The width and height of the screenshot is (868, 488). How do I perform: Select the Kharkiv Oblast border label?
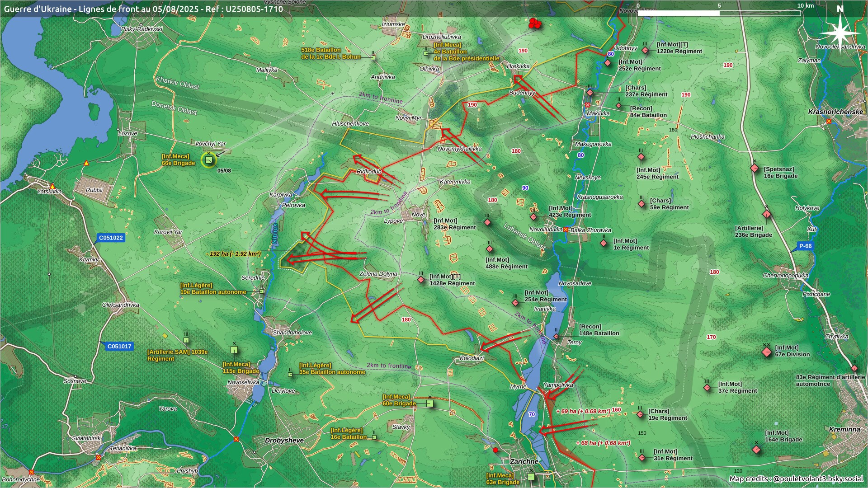(178, 83)
